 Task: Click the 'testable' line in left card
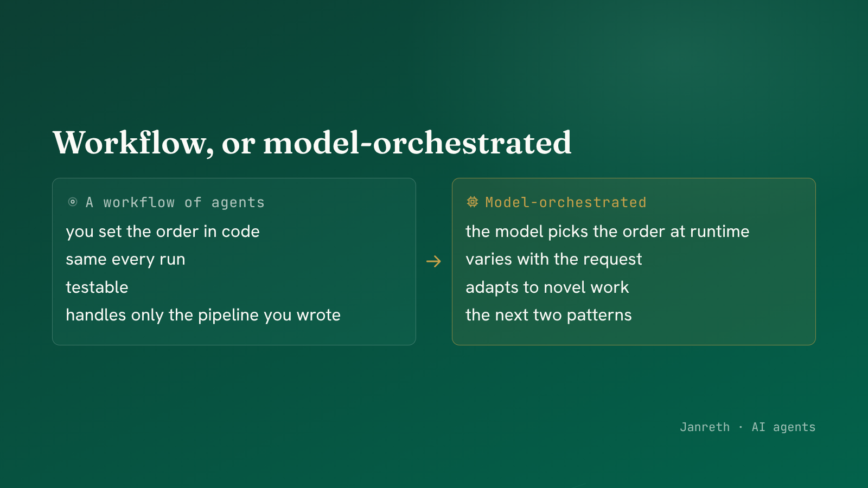coord(97,287)
